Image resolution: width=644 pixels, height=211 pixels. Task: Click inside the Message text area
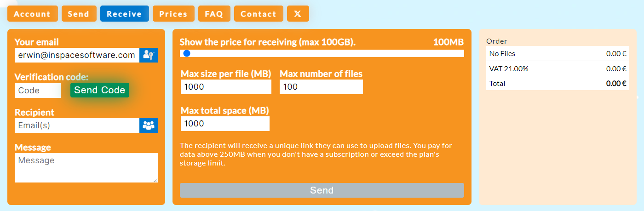[x=86, y=168]
